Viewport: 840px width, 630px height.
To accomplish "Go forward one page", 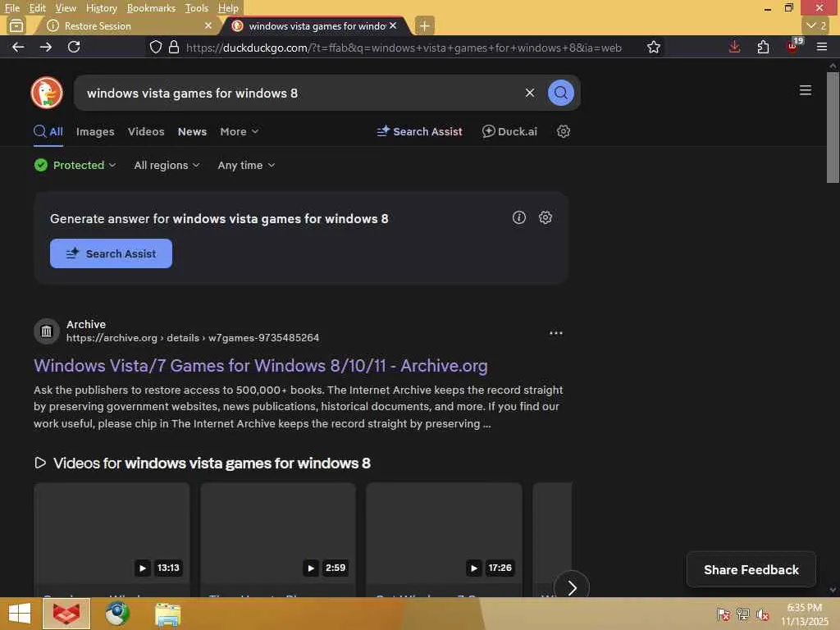I will point(46,47).
